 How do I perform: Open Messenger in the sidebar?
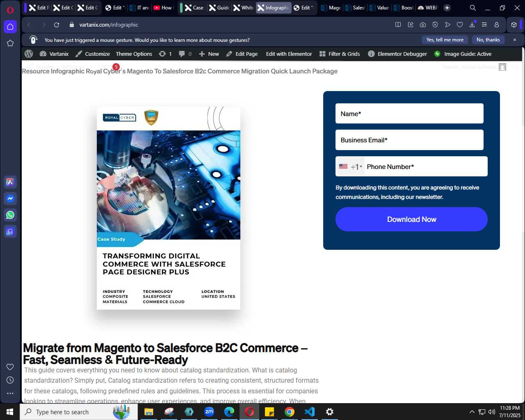10,199
